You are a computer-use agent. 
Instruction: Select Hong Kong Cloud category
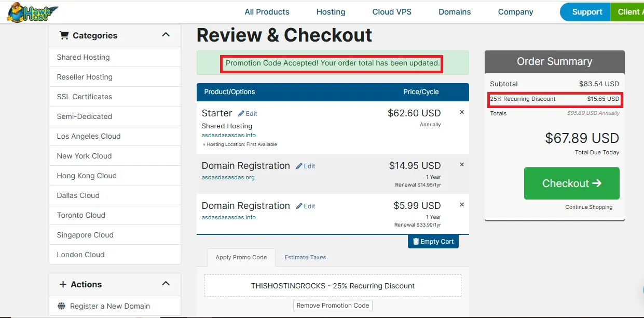pyautogui.click(x=115, y=176)
